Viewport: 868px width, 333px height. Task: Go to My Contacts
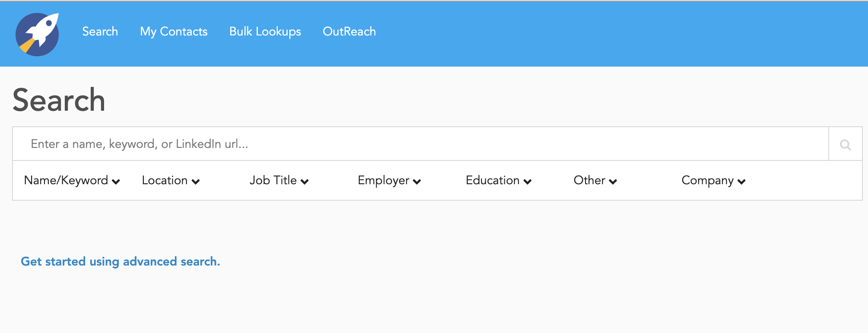point(174,32)
